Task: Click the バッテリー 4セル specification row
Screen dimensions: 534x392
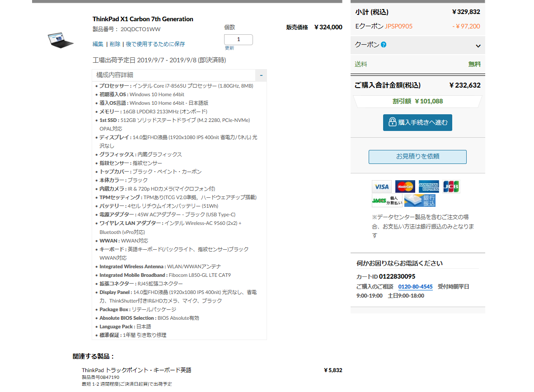Action: click(x=159, y=206)
